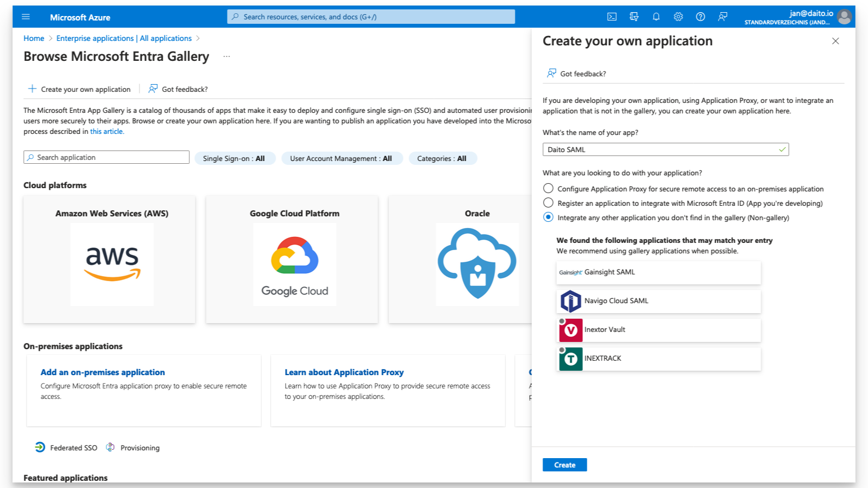Select the INEXTRACK suggestion
The image size is (868, 488).
658,359
